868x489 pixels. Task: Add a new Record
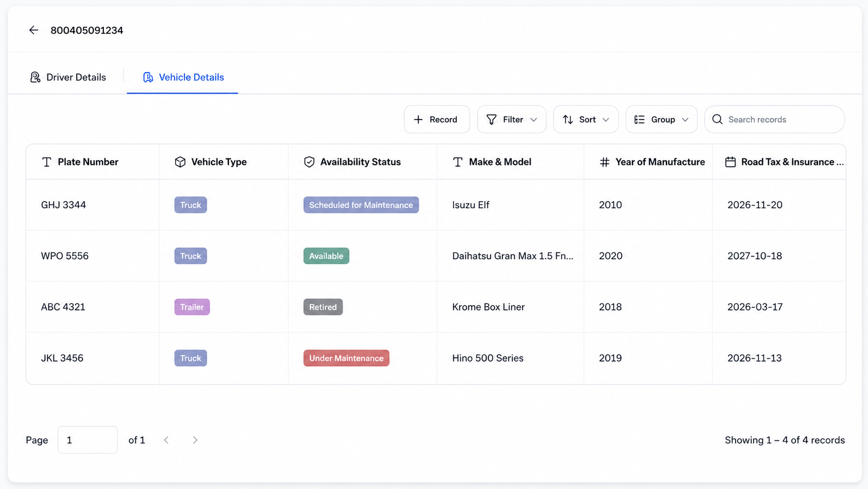437,120
